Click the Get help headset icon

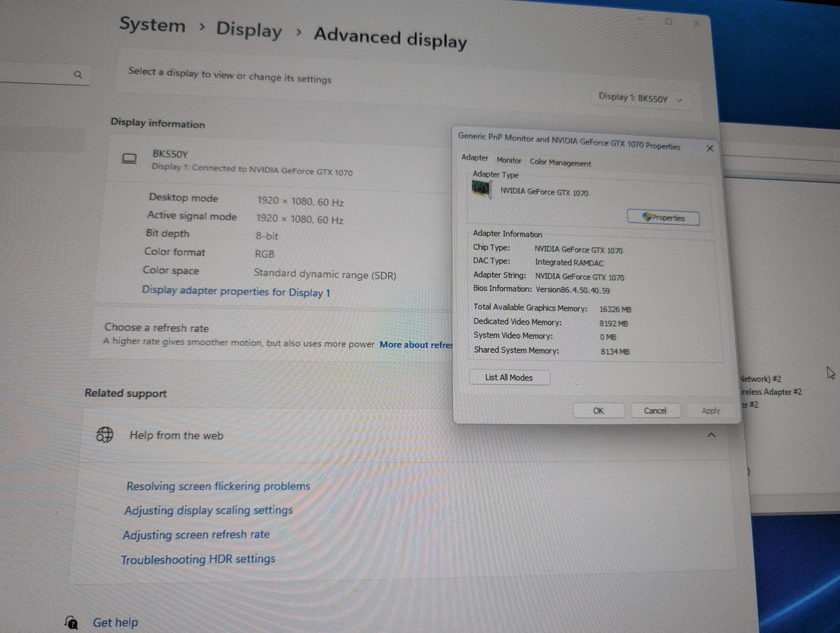pos(71,622)
